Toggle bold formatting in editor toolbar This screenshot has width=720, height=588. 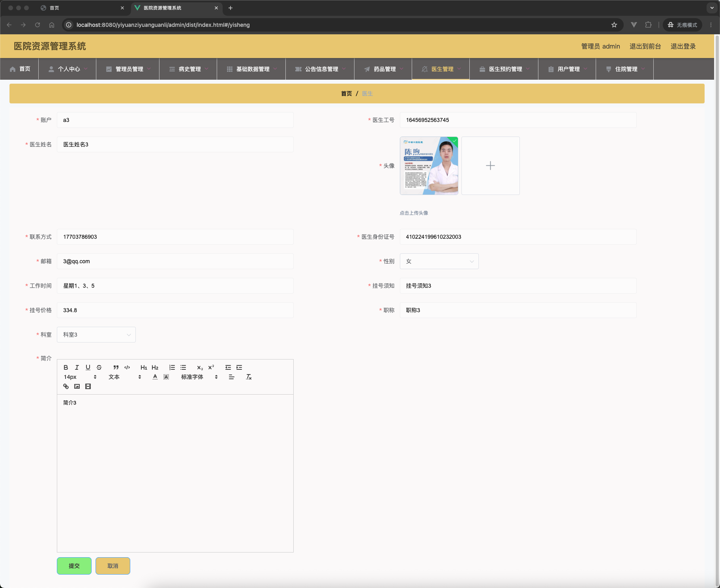(x=66, y=367)
